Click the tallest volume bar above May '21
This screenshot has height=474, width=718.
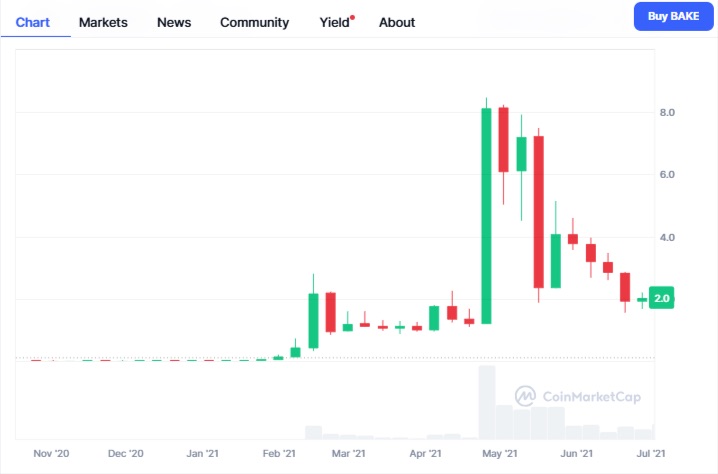(x=487, y=402)
